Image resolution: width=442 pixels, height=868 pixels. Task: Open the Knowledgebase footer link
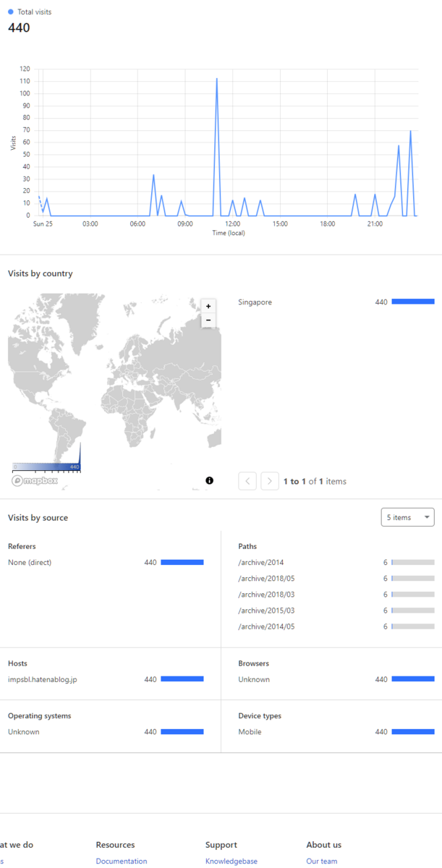[231, 861]
